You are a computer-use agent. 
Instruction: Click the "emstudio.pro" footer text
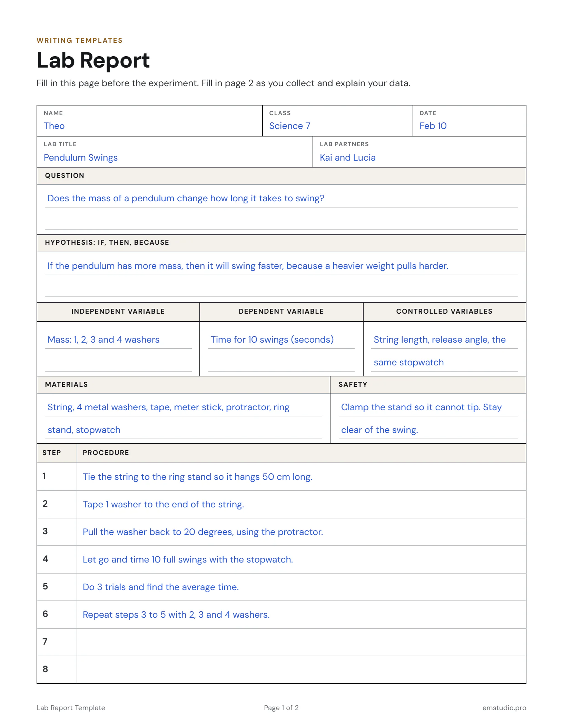point(504,708)
